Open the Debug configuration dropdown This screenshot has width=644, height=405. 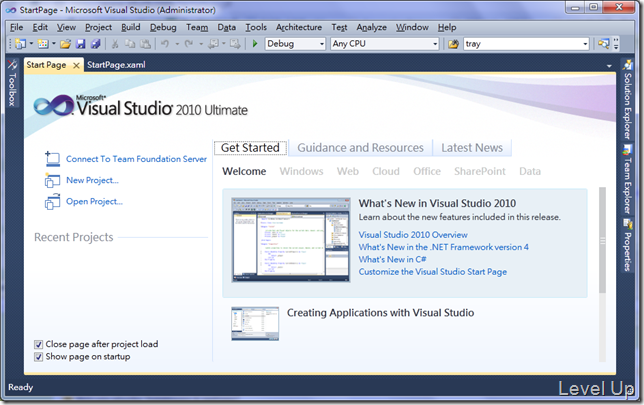322,44
